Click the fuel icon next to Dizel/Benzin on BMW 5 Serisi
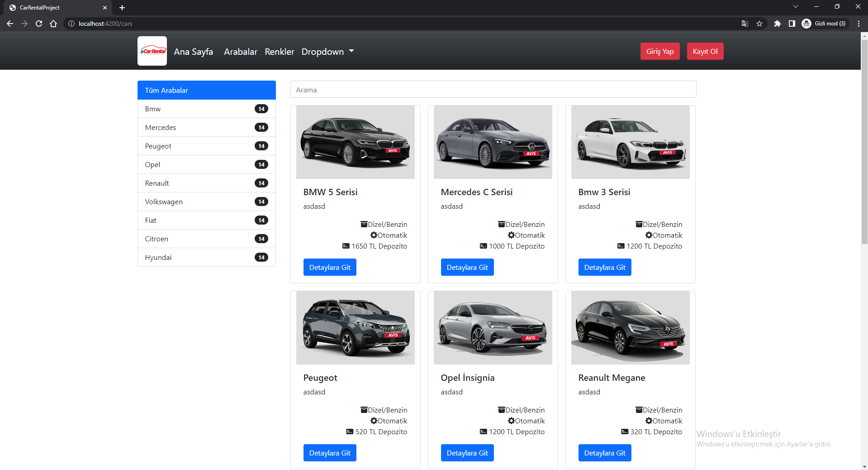 click(363, 224)
